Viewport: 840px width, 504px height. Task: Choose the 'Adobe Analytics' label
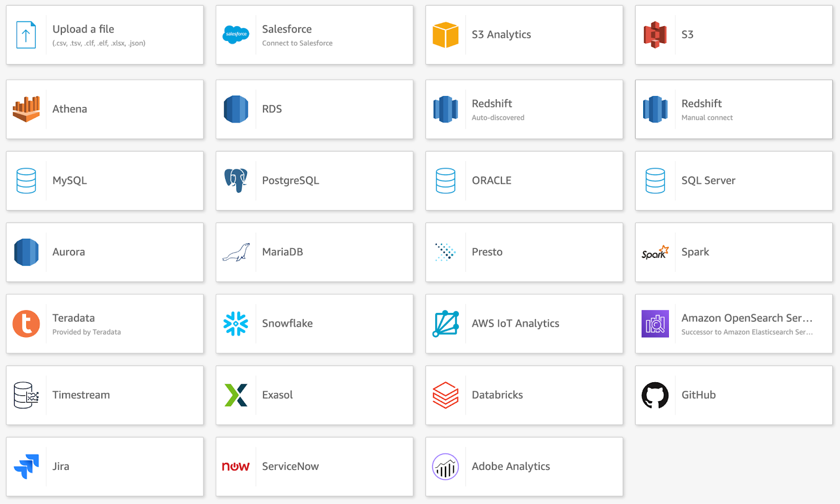511,466
